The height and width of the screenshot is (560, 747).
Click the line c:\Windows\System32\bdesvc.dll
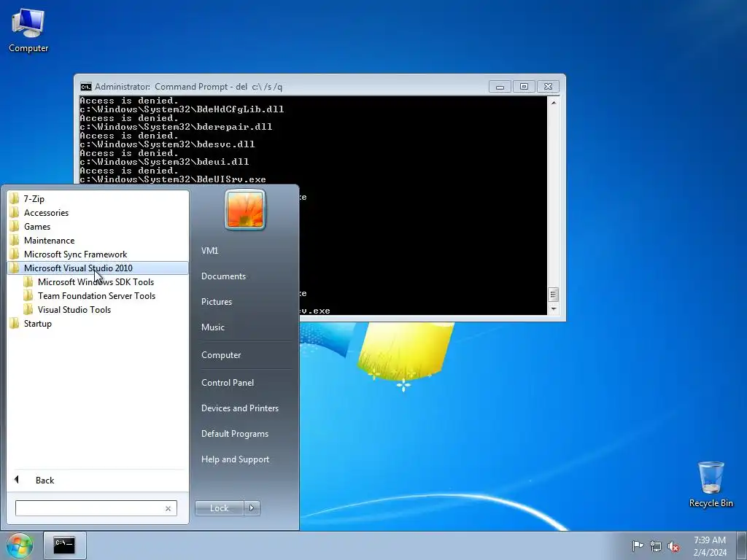coord(167,144)
